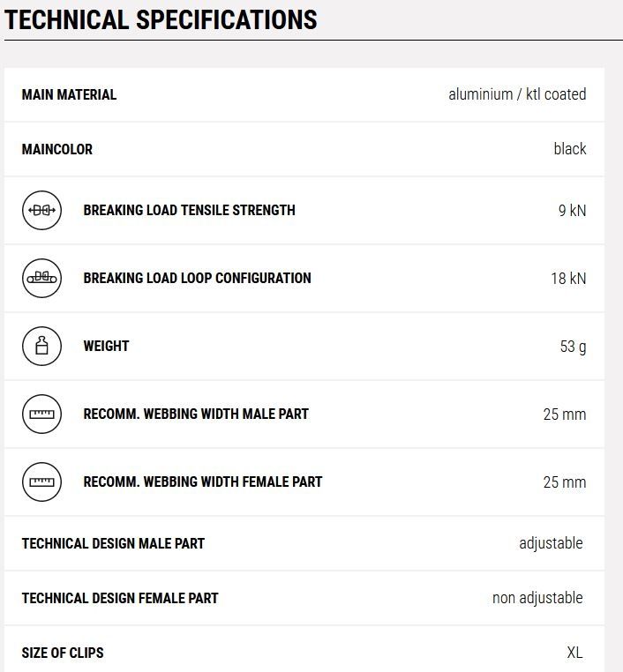
Task: Click the male part webbing width ruler icon
Action: (x=41, y=414)
